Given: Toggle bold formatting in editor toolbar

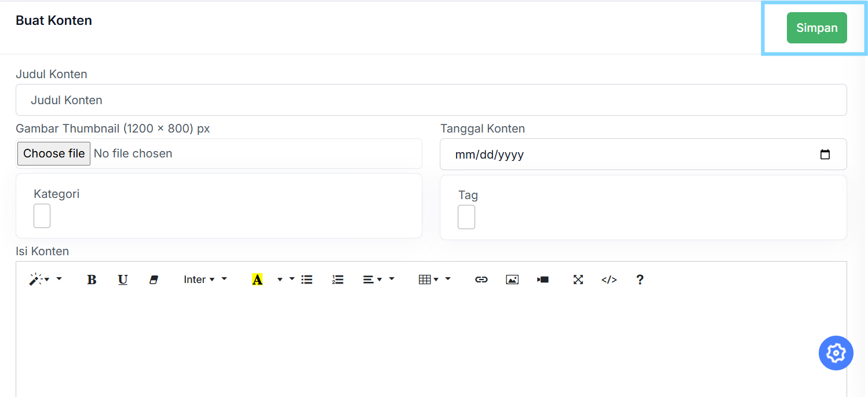Looking at the screenshot, I should 92,280.
